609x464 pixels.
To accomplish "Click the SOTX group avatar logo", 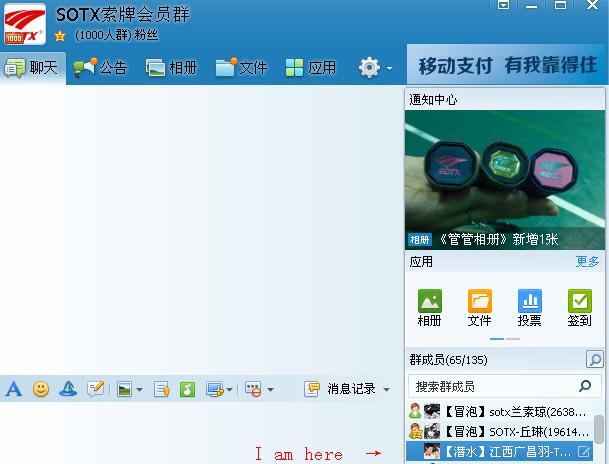I will click(x=24, y=24).
